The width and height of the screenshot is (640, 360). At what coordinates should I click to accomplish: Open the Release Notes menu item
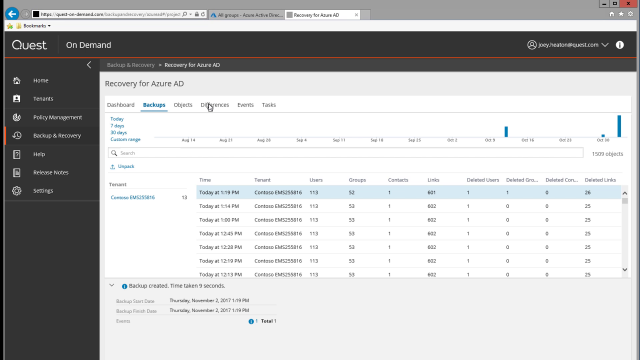51,173
